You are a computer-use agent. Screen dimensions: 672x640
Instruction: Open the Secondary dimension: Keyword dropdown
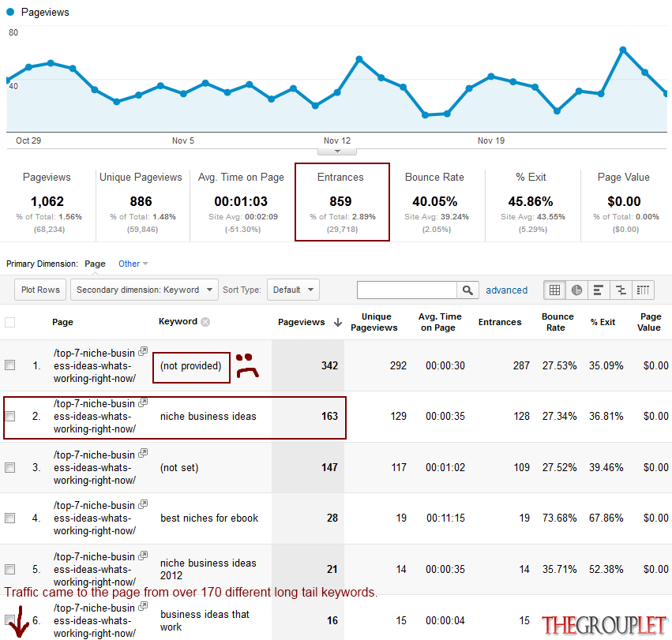pyautogui.click(x=145, y=290)
